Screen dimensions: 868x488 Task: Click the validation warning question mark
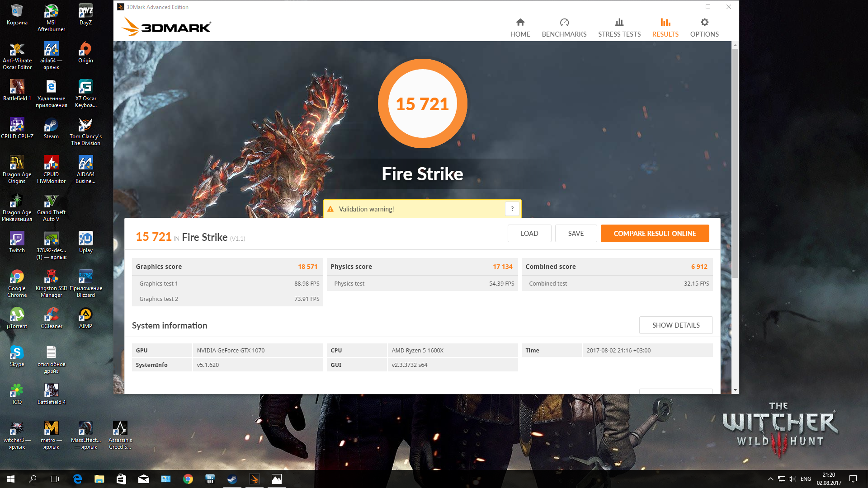[x=512, y=209]
